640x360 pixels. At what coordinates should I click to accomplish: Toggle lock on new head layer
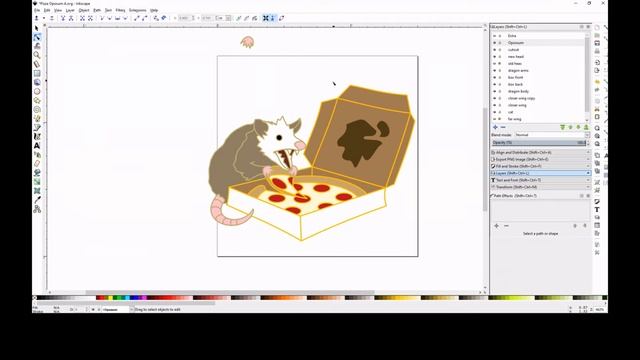tap(500, 57)
